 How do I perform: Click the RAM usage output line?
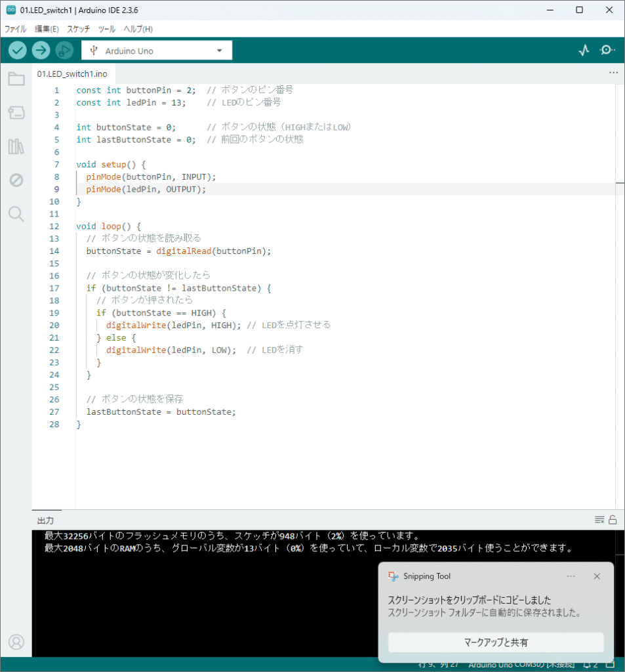click(x=309, y=548)
